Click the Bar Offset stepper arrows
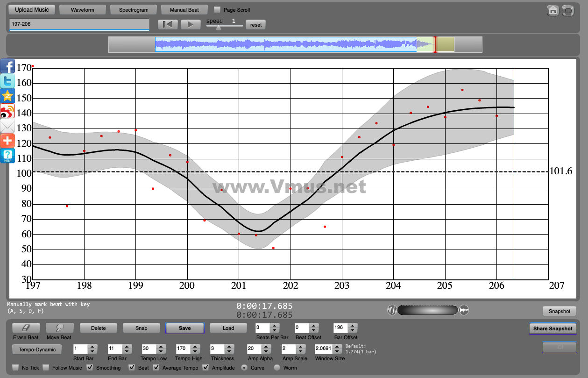The height and width of the screenshot is (378, 588). point(353,328)
